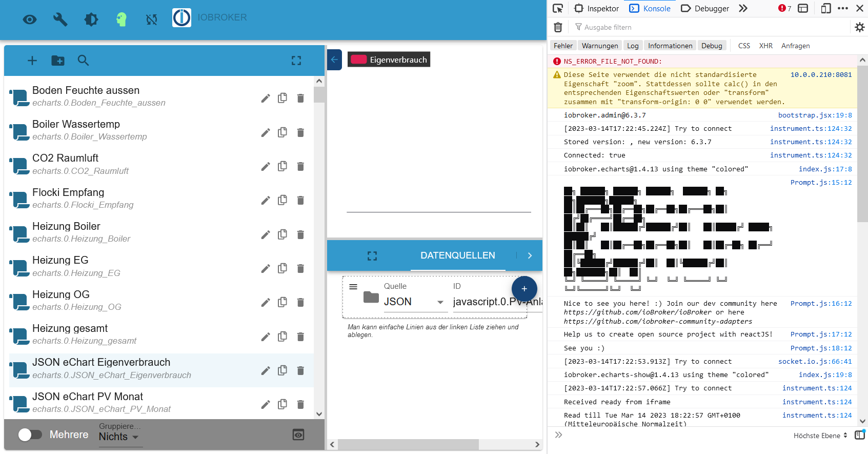
Task: Open the Gruppieren Nichts dropdown
Action: click(120, 437)
